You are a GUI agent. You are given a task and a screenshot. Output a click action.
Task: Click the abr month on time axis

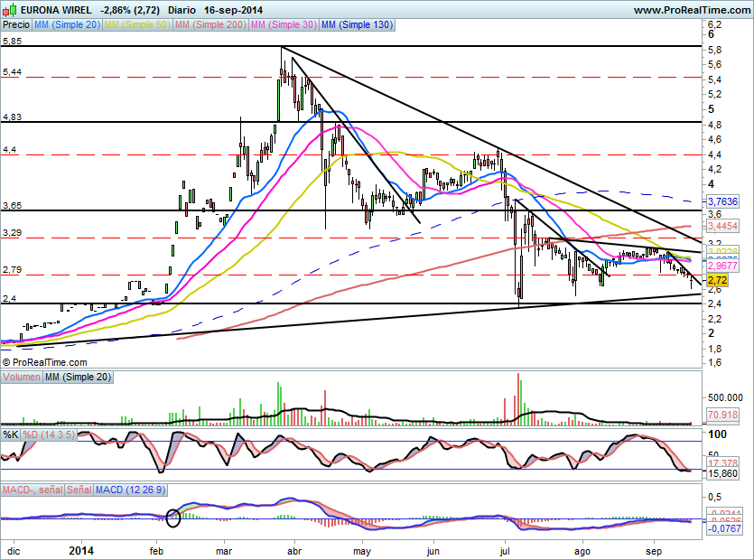(293, 551)
